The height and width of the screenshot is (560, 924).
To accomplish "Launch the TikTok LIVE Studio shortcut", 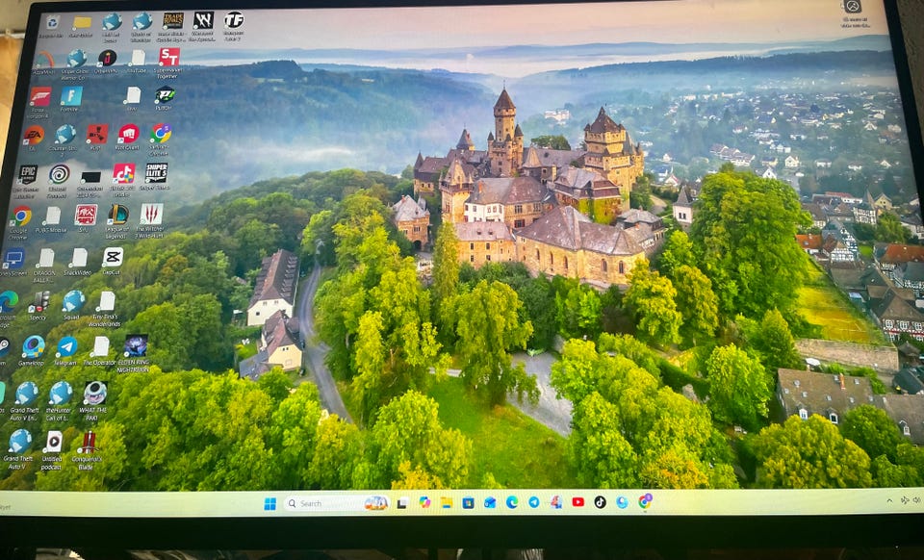I will point(123,173).
